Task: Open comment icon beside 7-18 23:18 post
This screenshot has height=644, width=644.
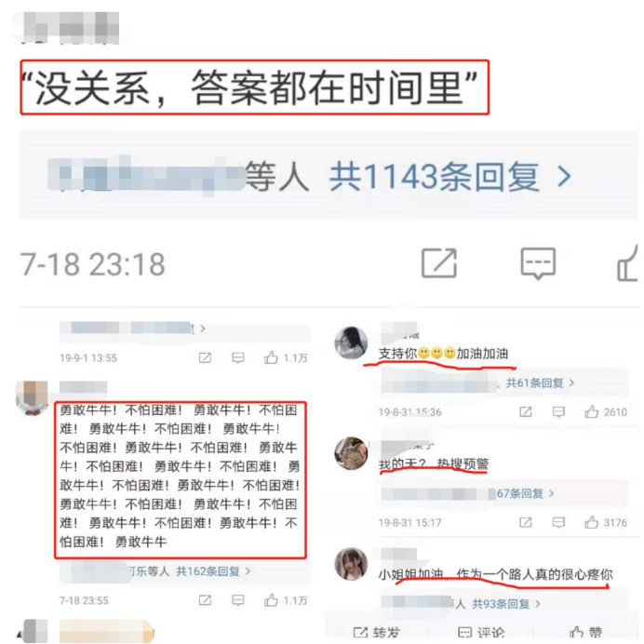Action: pyautogui.click(x=538, y=263)
